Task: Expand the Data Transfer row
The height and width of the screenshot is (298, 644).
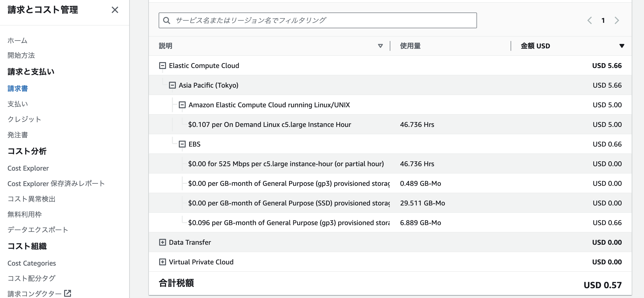Action: tap(163, 242)
